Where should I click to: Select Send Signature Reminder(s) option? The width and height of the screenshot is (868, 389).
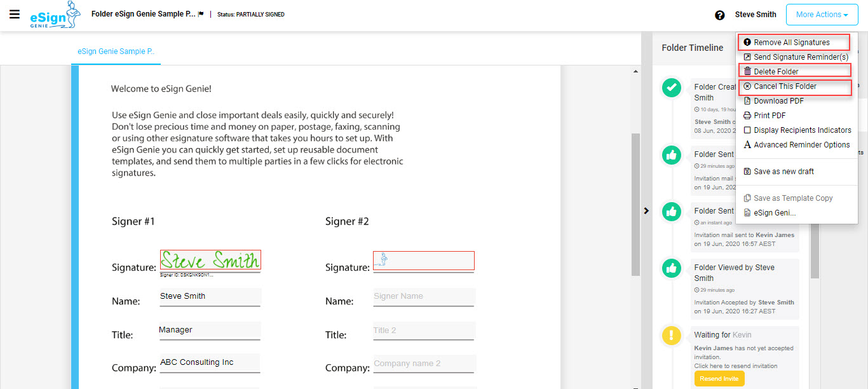pos(797,57)
